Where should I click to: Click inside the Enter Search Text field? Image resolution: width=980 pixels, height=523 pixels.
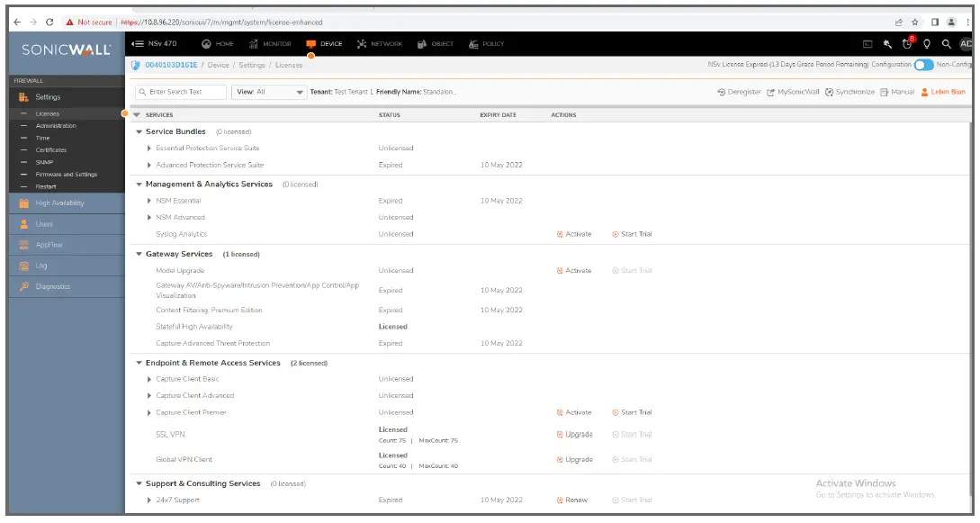coord(180,91)
